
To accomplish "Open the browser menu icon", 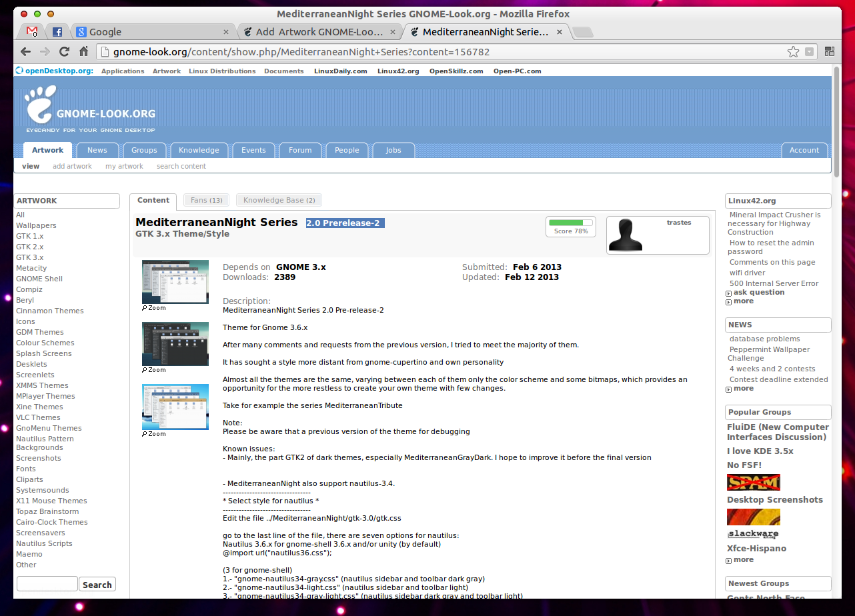I will click(830, 51).
